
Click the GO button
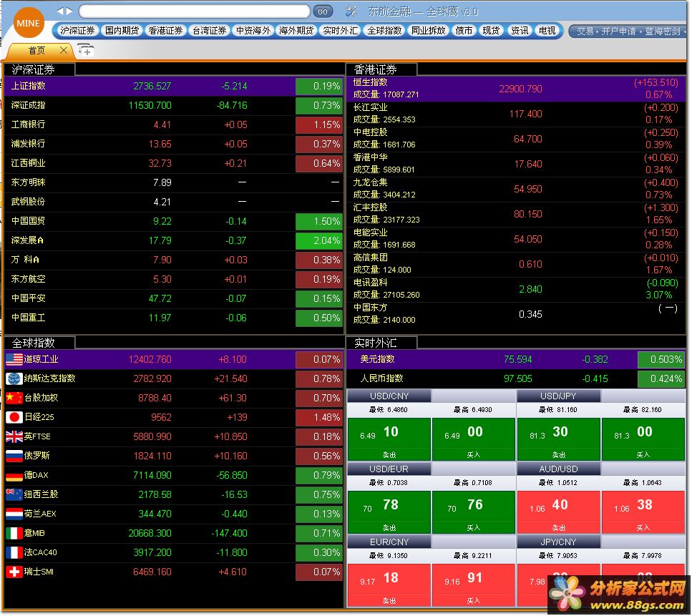[x=323, y=11]
